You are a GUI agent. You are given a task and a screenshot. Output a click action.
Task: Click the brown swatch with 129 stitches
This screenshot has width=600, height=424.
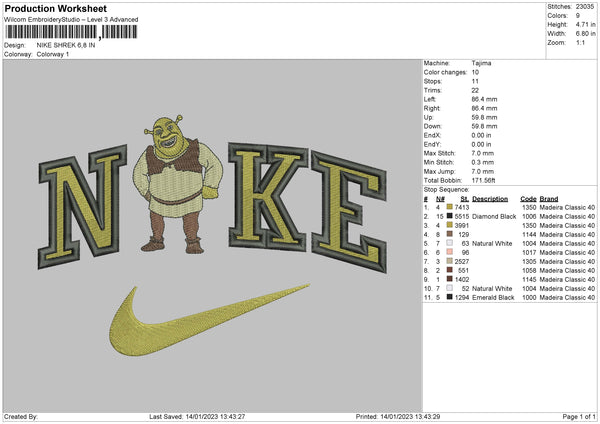click(x=450, y=234)
